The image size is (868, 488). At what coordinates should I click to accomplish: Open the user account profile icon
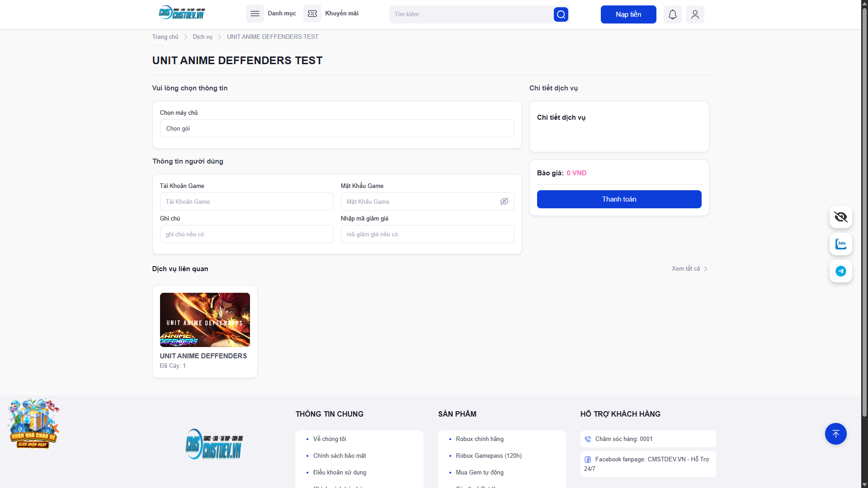pos(695,14)
